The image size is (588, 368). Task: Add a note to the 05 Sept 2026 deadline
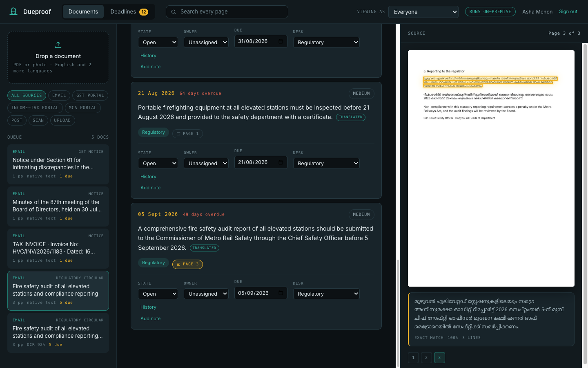coord(150,319)
